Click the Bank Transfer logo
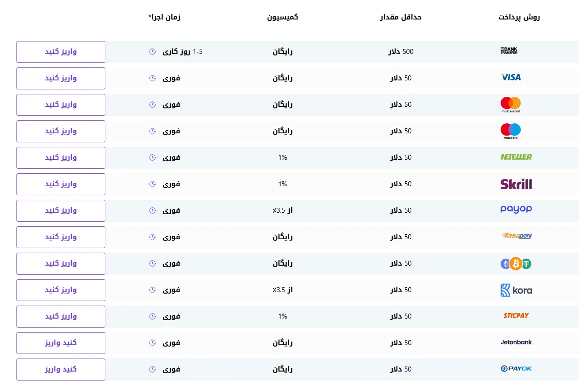Image resolution: width=588 pixels, height=387 pixels. pos(509,51)
